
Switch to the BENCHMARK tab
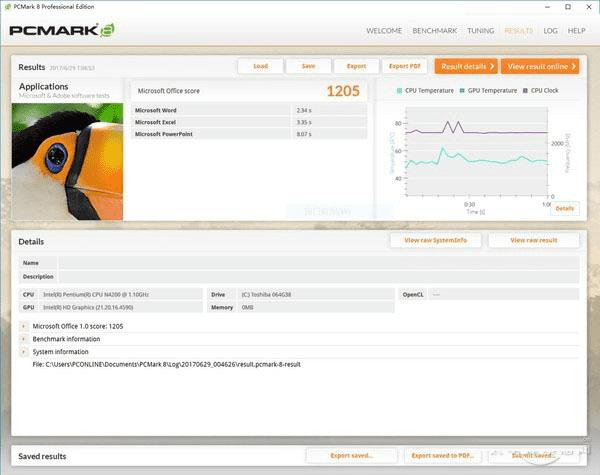point(435,31)
